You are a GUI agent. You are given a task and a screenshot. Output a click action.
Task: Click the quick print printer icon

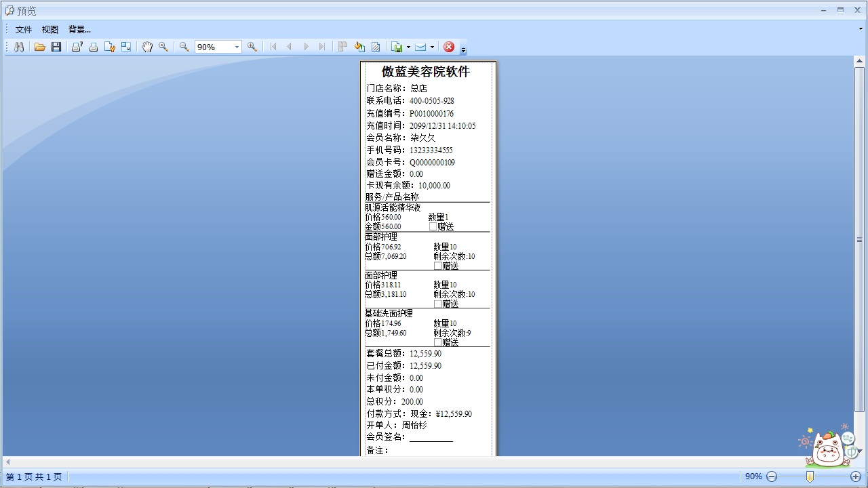point(94,47)
